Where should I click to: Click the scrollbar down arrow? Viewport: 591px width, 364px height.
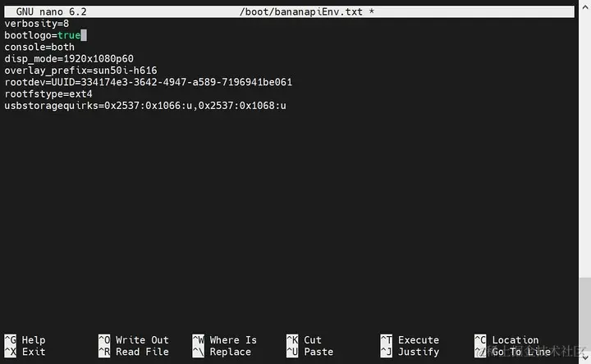pyautogui.click(x=585, y=357)
